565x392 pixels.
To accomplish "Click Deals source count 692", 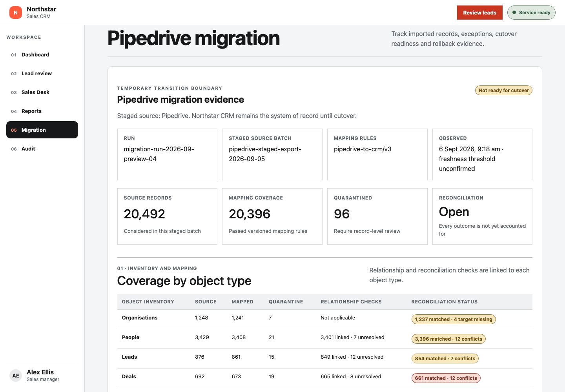I will coord(200,377).
